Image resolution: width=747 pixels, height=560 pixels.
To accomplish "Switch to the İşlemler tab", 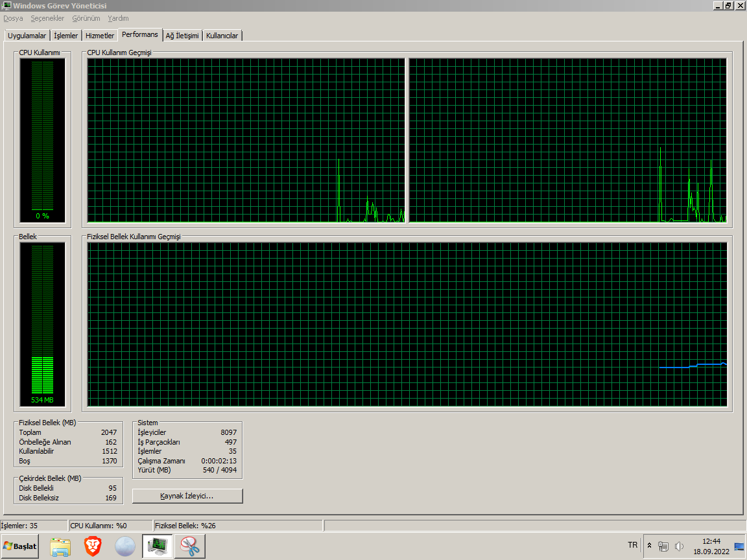I will coord(65,36).
